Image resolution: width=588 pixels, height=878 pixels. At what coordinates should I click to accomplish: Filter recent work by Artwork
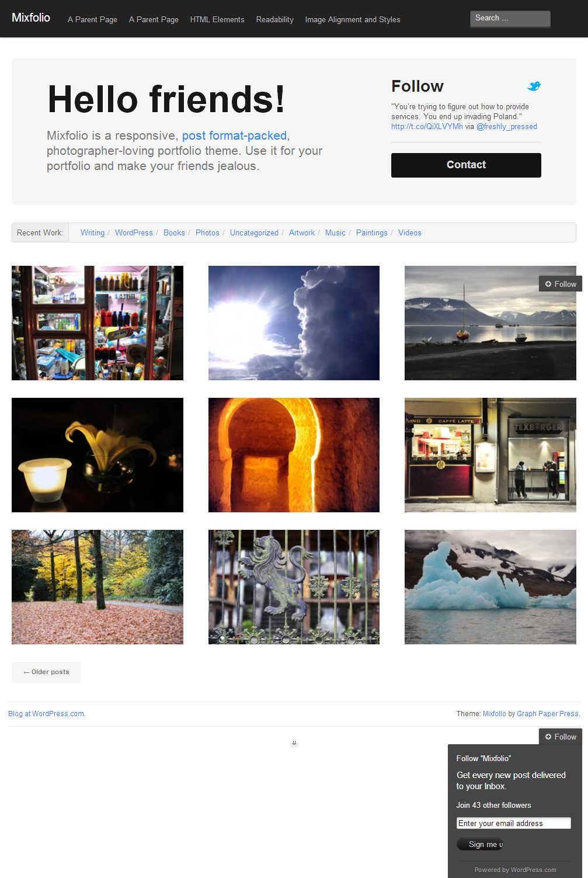pos(302,232)
